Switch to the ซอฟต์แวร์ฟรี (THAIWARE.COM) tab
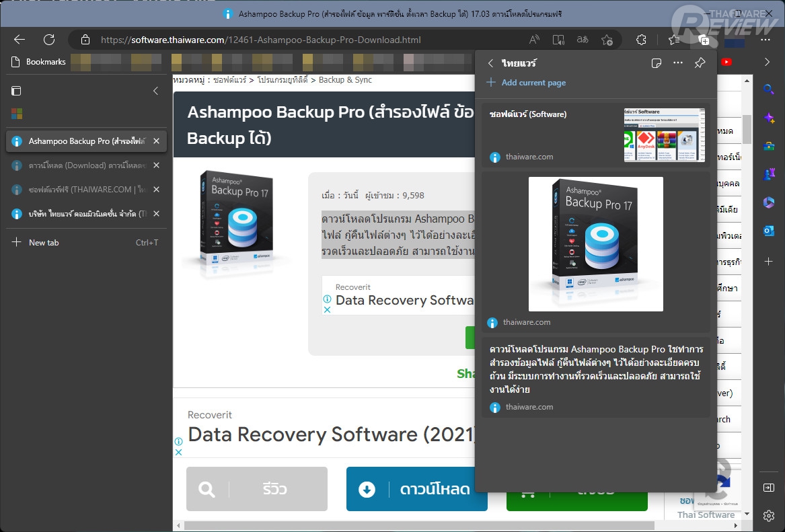Viewport: 785px width, 532px height. (x=86, y=189)
